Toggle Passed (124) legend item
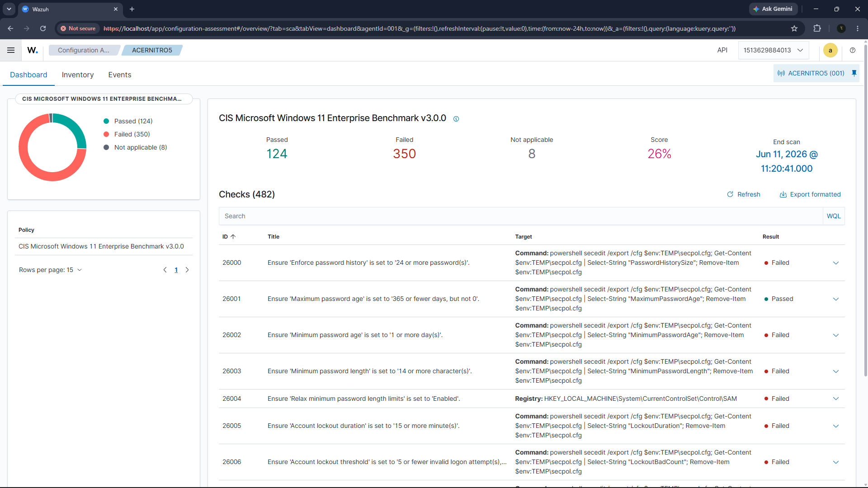Screen dimensions: 868x488 [x=128, y=121]
